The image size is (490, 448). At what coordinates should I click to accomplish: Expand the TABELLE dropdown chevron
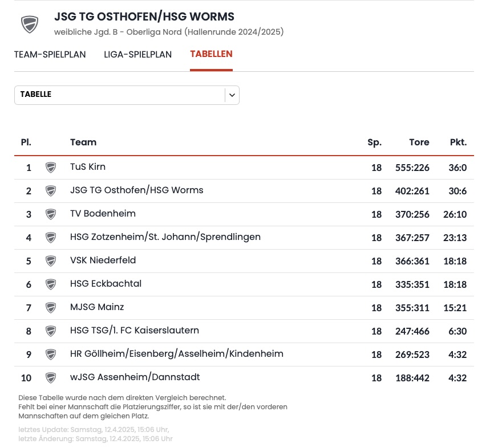[232, 95]
